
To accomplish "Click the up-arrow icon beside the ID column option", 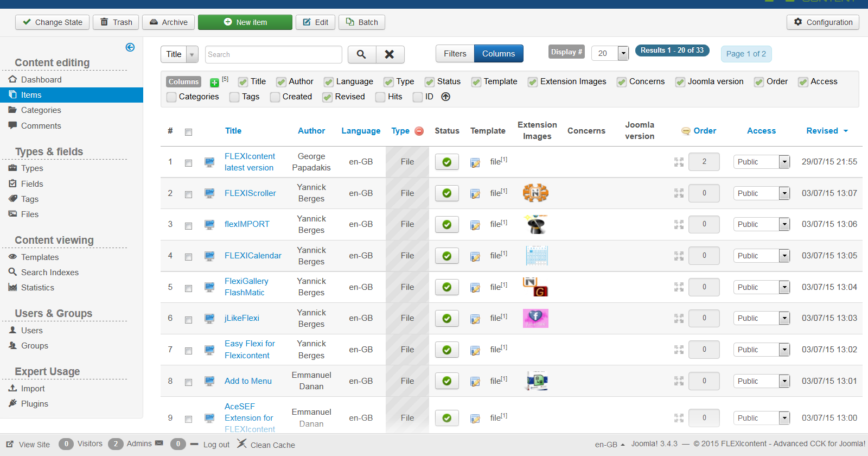I will tap(446, 97).
